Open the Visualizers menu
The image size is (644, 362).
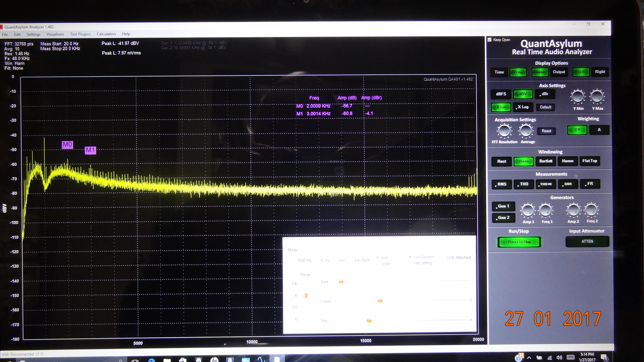[55, 34]
